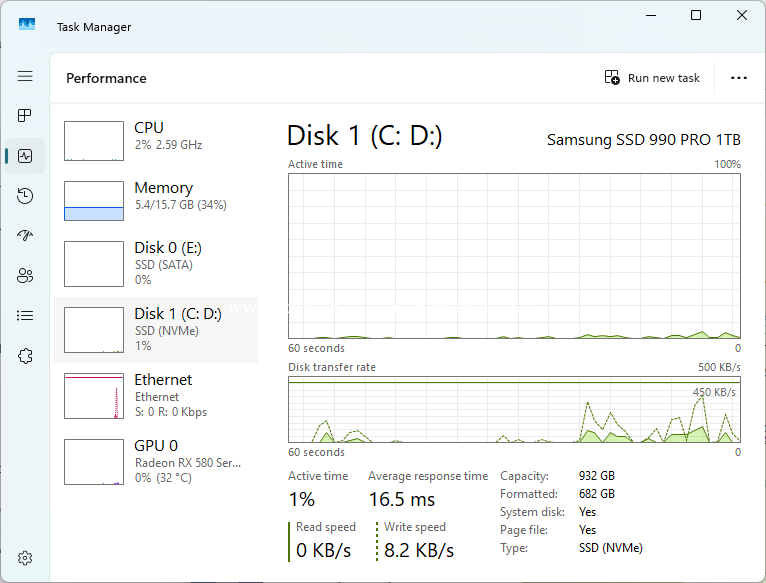
Task: Open the Processes page icon
Action: point(25,116)
